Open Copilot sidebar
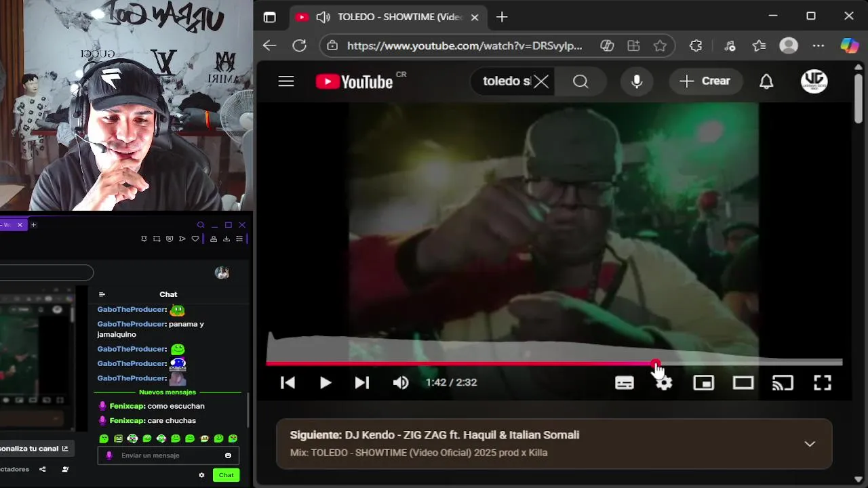 849,45
